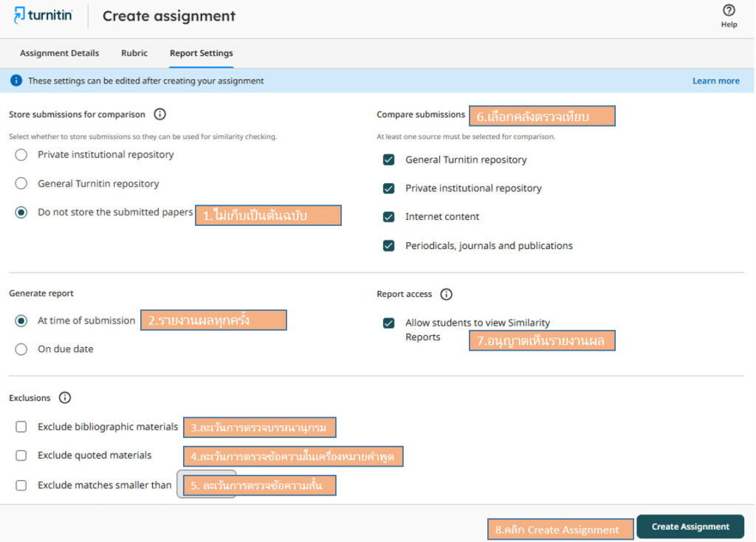The width and height of the screenshot is (756, 542).
Task: Click the blue info banner icon
Action: pos(16,80)
